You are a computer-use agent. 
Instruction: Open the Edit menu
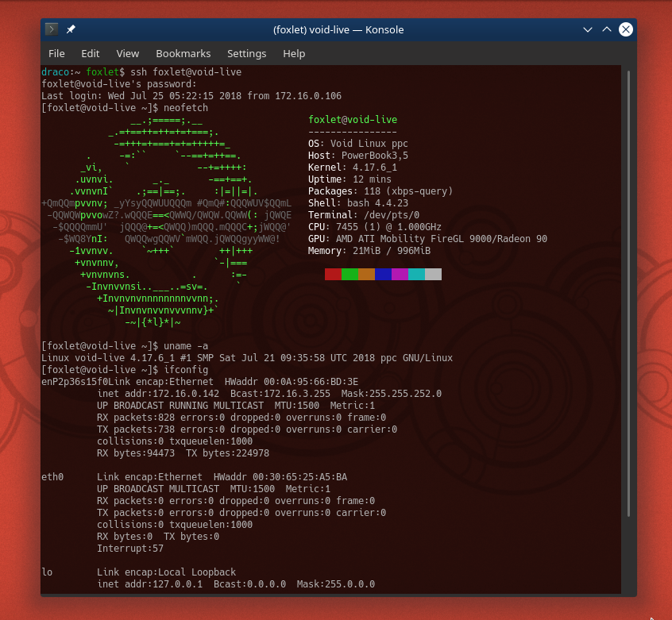pyautogui.click(x=91, y=53)
